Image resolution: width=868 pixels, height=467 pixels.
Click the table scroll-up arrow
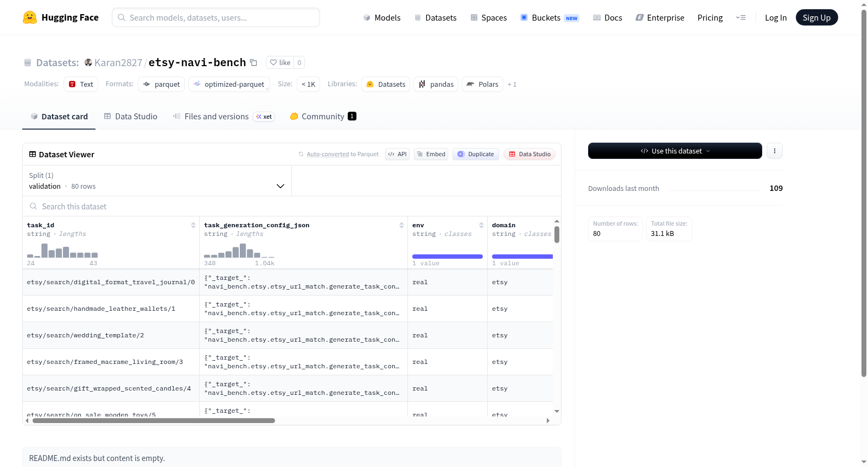pos(557,221)
